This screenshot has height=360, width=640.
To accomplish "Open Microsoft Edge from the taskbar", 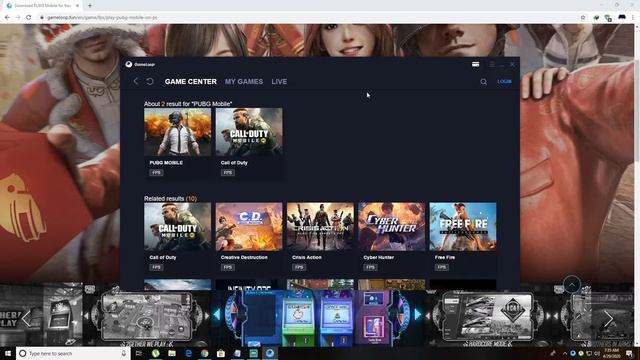I will click(x=188, y=353).
